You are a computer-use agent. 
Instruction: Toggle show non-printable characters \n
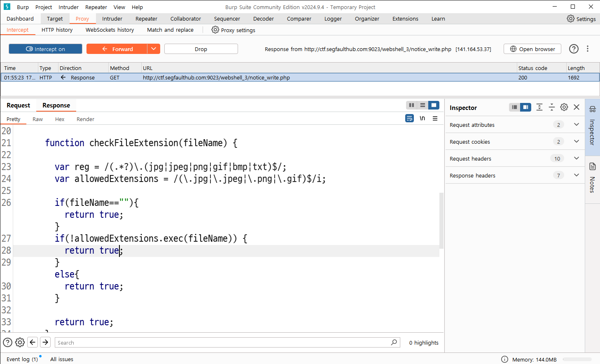click(x=422, y=118)
